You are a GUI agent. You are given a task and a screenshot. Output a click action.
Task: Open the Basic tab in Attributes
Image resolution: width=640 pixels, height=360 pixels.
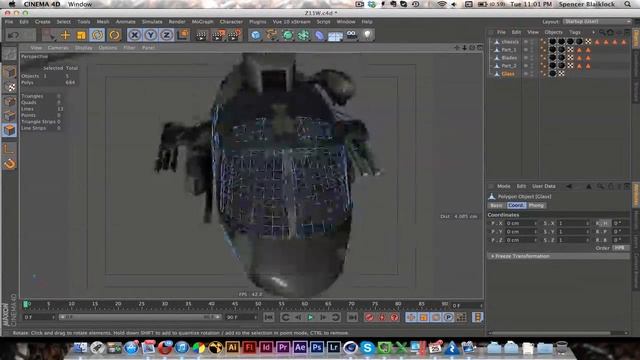[496, 205]
